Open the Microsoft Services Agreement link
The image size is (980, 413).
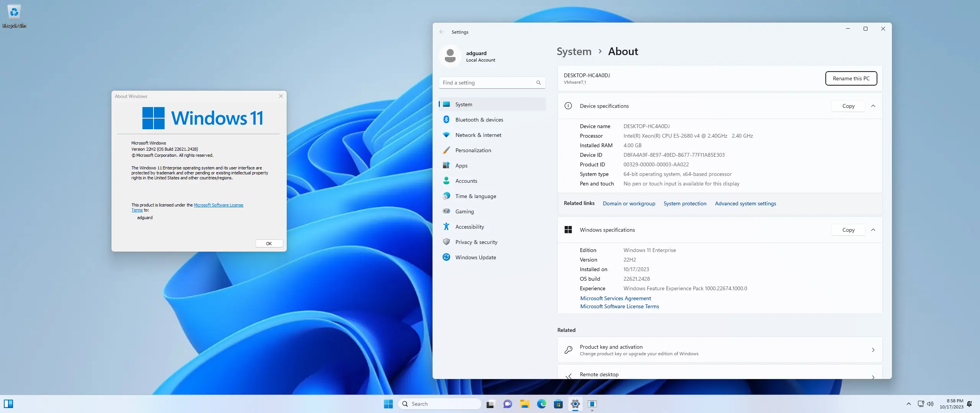click(615, 298)
